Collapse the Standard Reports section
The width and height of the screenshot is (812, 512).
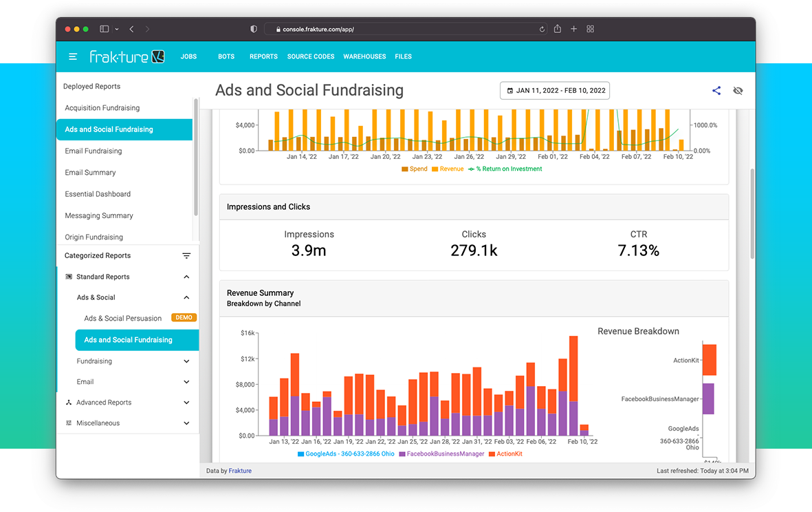[x=186, y=277]
